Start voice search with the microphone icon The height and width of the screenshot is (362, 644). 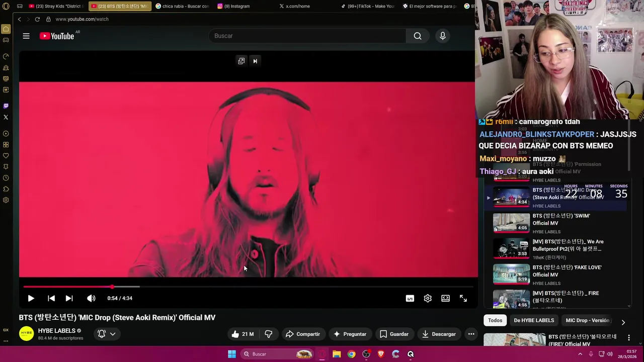coord(443,36)
